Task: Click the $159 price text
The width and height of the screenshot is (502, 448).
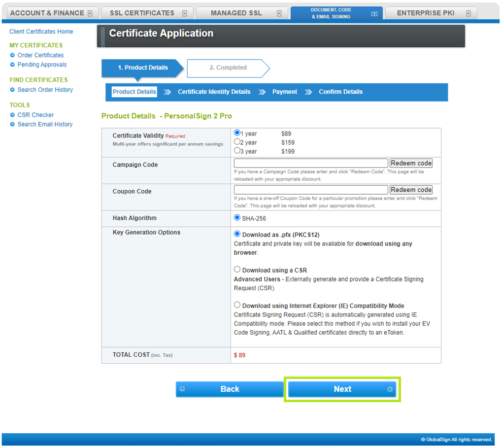Action: [x=288, y=142]
